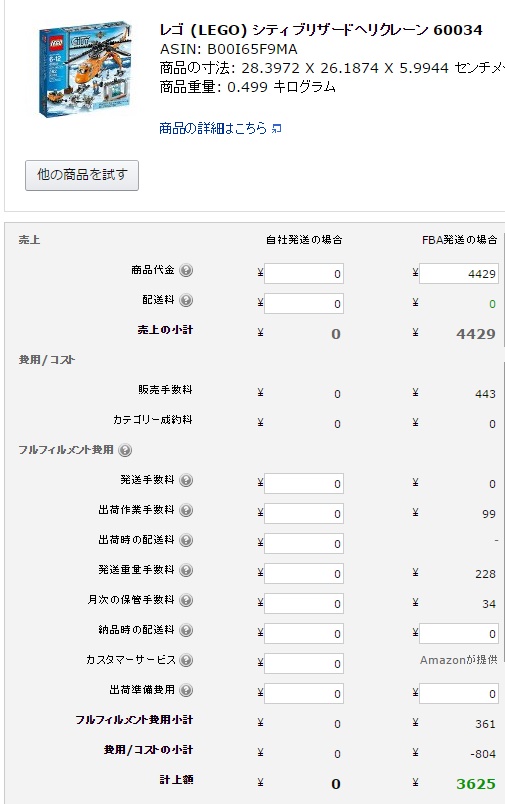Click 発送重量手数料 input for 自社発送
The height and width of the screenshot is (804, 505).
pyautogui.click(x=304, y=574)
